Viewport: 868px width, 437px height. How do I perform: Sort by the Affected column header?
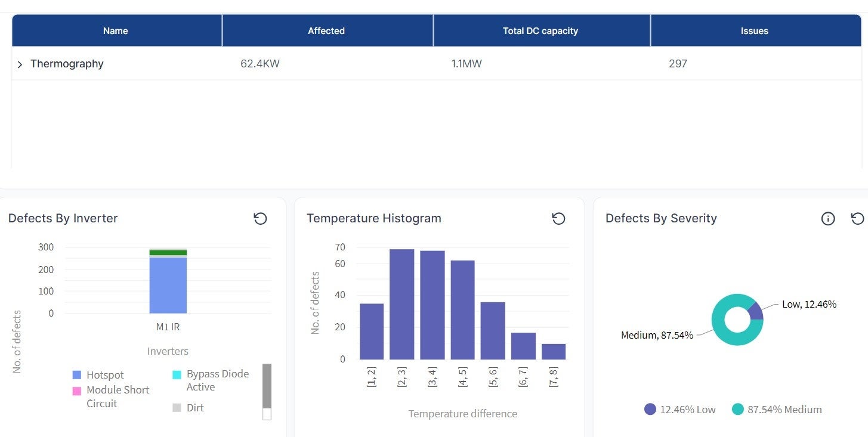[x=326, y=31]
